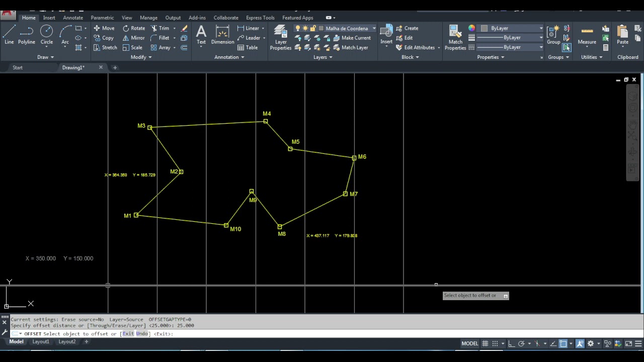Expand the Block panel
This screenshot has height=362, width=644.
pyautogui.click(x=410, y=57)
